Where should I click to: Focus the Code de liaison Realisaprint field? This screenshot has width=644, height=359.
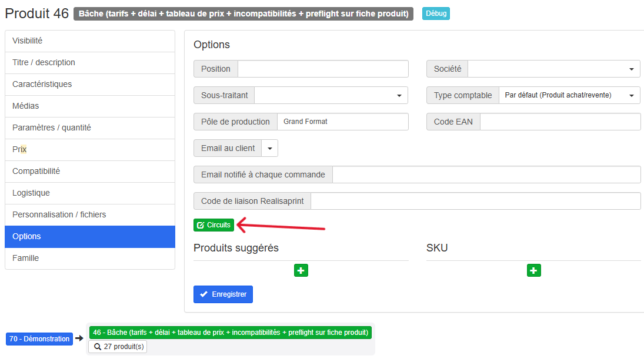[x=475, y=201]
